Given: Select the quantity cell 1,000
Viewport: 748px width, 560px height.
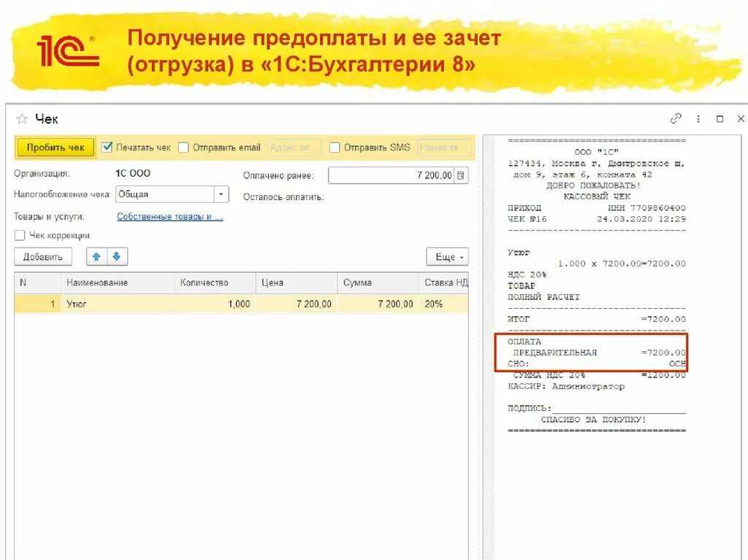Looking at the screenshot, I should click(215, 304).
